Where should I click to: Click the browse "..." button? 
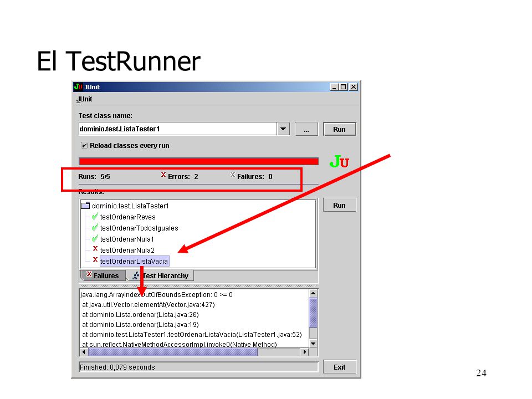306,129
